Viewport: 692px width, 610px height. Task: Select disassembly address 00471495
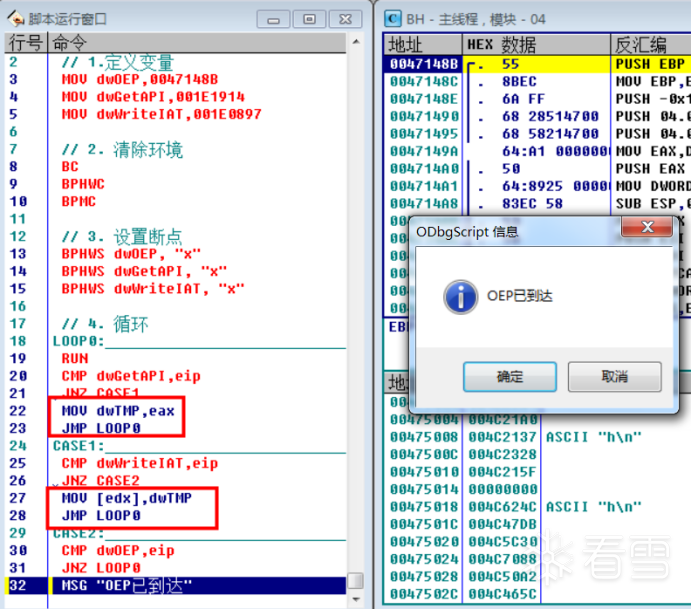pos(424,134)
